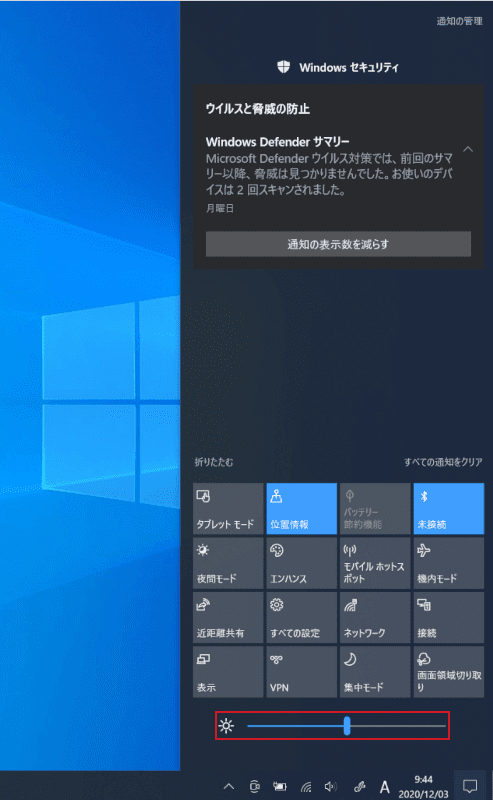Viewport: 493px width, 800px height.
Task: Open 通知の管理 link
Action: pos(459,21)
